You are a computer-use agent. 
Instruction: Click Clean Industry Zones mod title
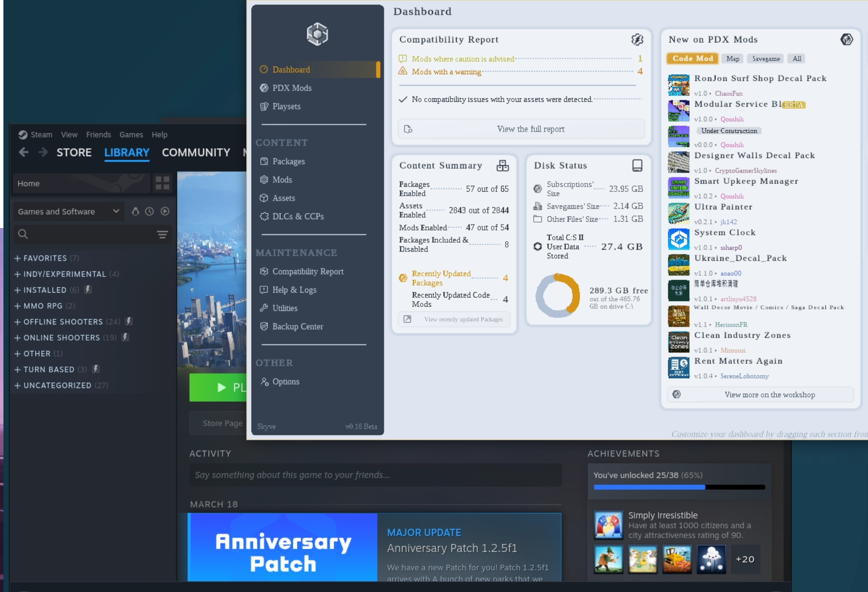[x=742, y=336]
